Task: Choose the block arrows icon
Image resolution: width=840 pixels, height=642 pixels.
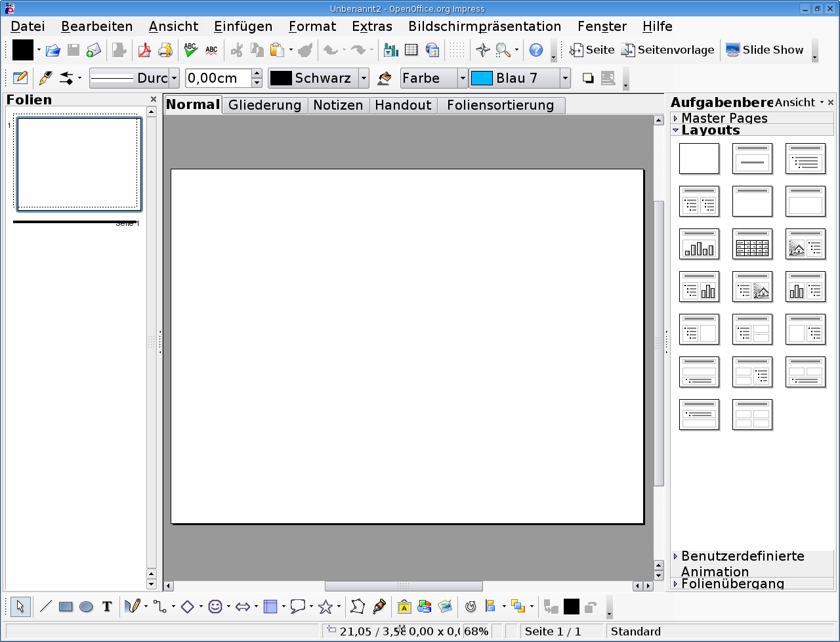Action: pyautogui.click(x=242, y=607)
